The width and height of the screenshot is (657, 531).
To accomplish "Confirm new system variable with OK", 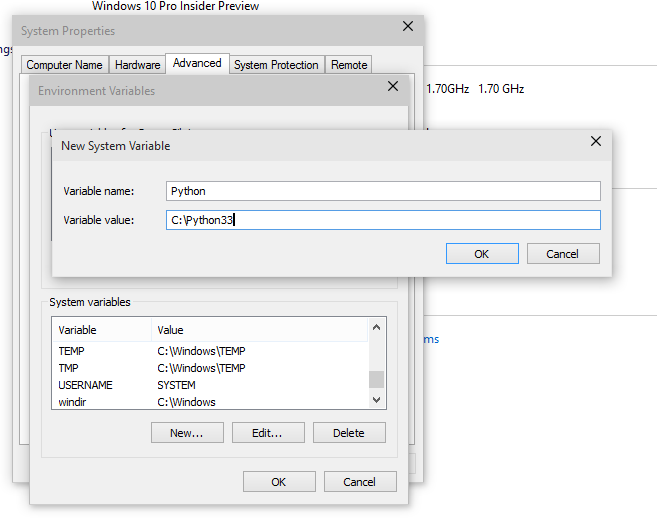I will (x=482, y=254).
